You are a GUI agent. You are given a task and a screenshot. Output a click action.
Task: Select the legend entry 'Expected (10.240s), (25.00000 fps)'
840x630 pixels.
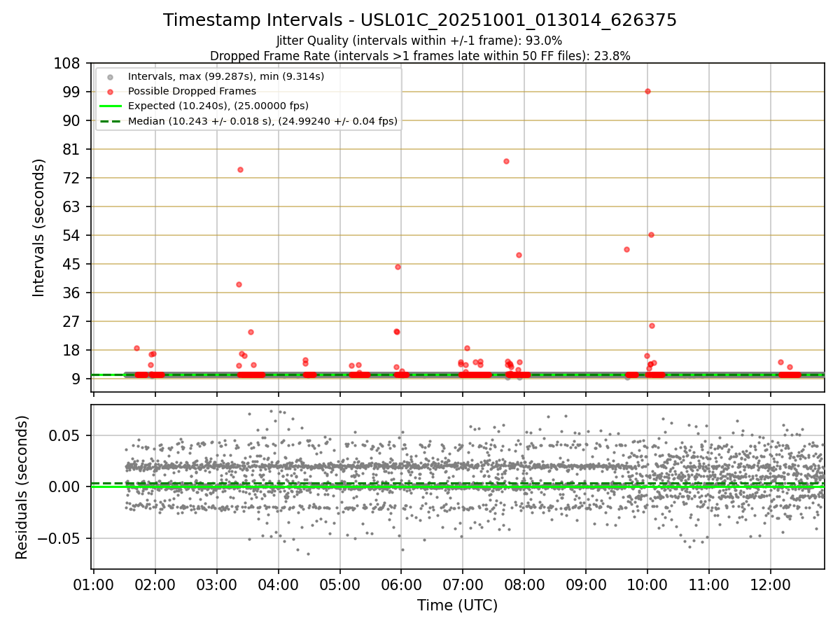click(x=218, y=106)
